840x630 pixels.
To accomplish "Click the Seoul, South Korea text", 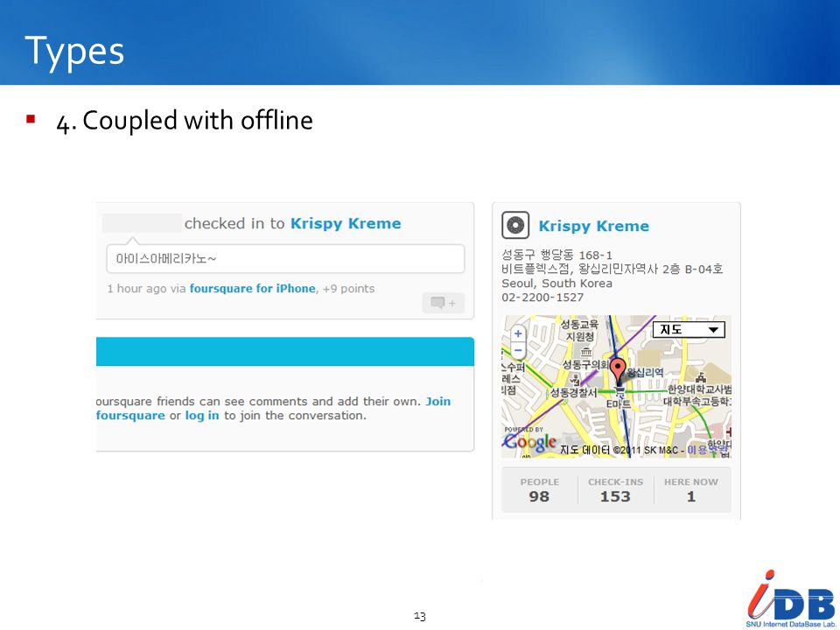I will 556,283.
